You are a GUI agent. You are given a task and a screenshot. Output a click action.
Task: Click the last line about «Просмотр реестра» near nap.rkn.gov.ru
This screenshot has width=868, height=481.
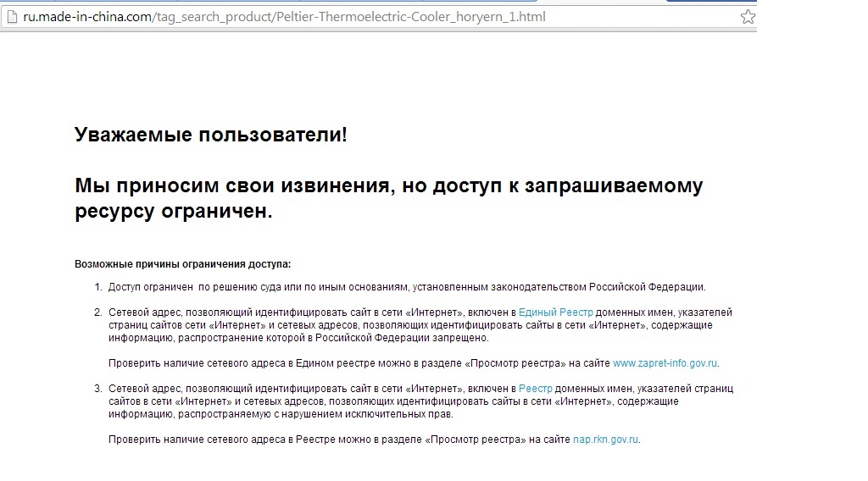click(x=339, y=440)
